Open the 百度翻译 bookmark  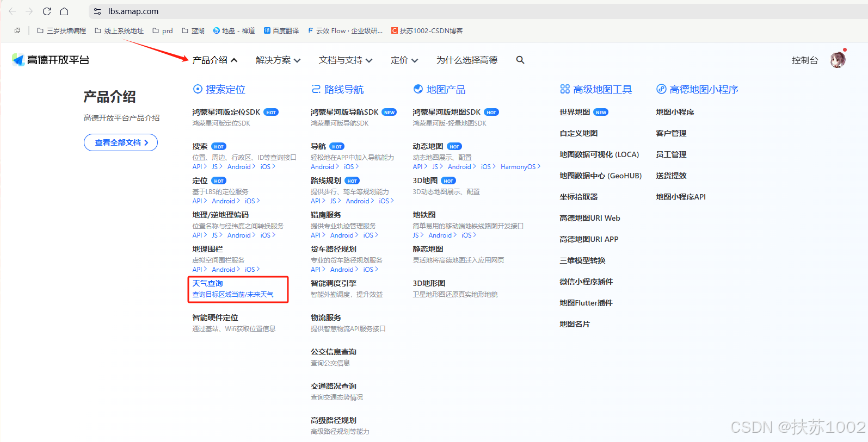(x=281, y=31)
